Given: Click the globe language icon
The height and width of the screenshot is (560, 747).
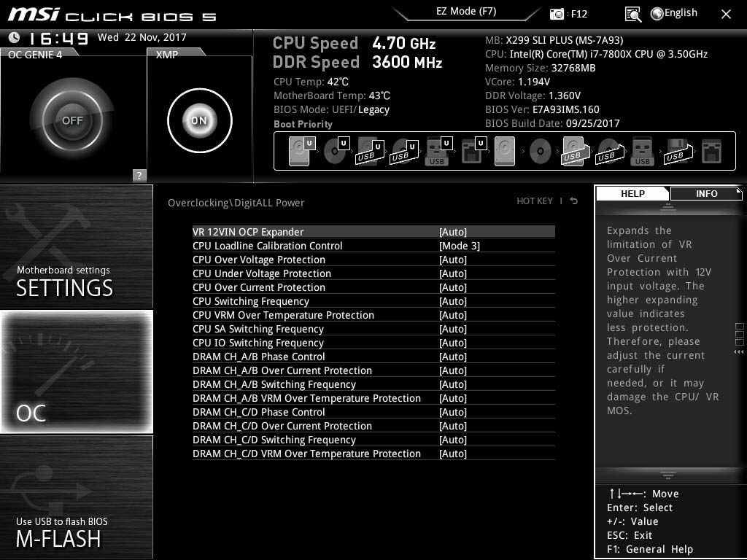Looking at the screenshot, I should pyautogui.click(x=657, y=14).
